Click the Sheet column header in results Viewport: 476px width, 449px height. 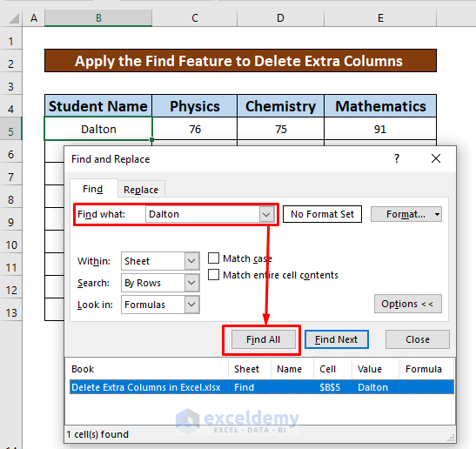[x=250, y=369]
